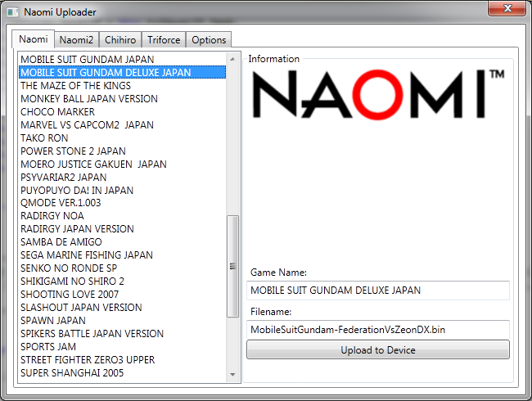Pick TAKO RON in the game list
This screenshot has width=532, height=401.
tap(122, 137)
